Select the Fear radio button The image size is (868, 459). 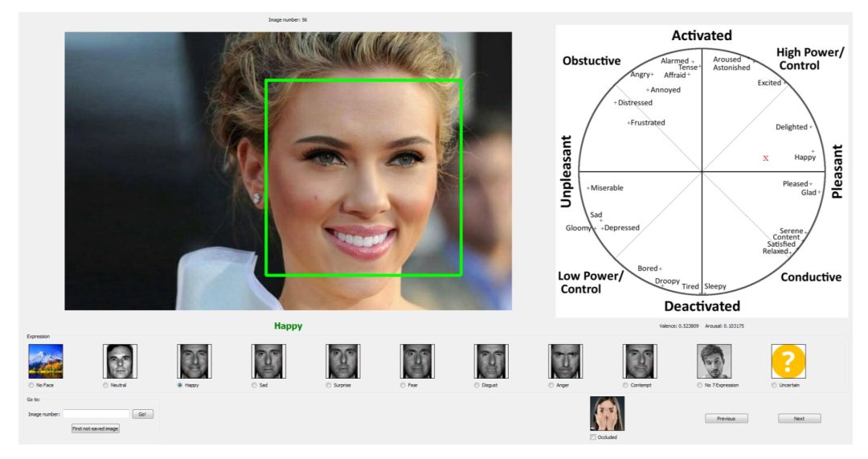tap(403, 385)
